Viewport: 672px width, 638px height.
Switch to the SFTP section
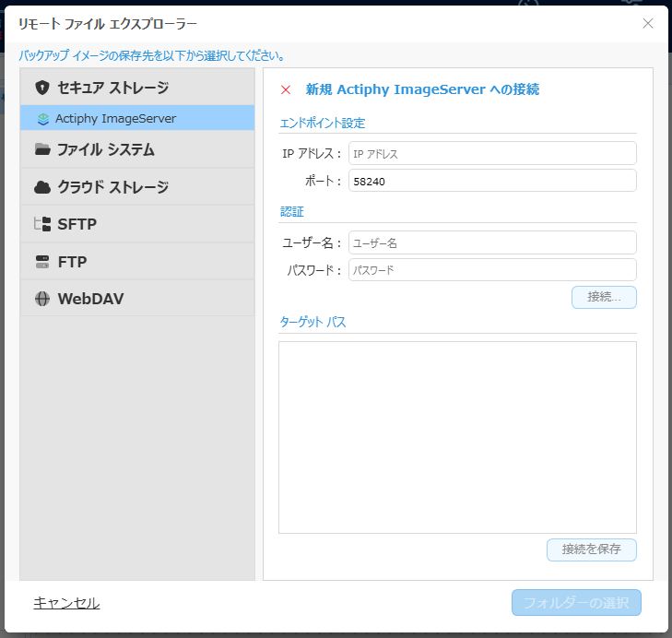pos(137,224)
